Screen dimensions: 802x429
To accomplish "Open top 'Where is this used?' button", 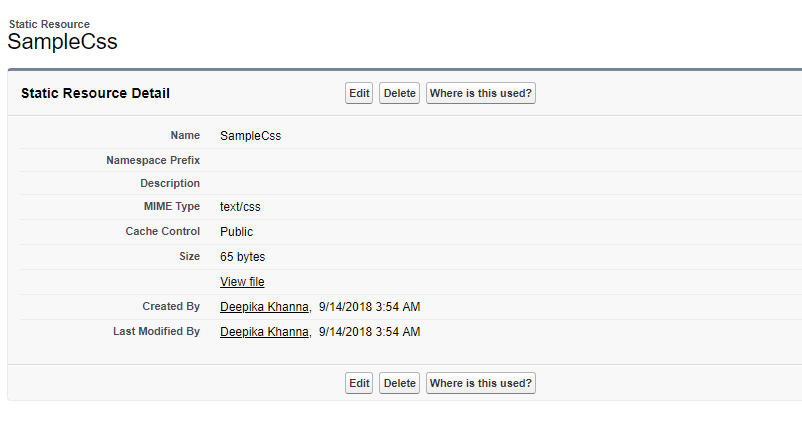I will tap(481, 93).
